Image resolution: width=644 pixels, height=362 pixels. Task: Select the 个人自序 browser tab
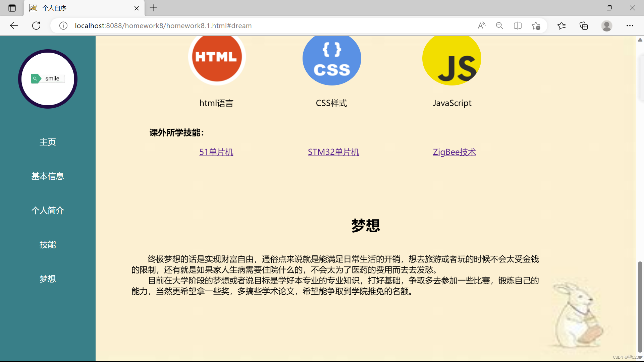click(x=84, y=8)
